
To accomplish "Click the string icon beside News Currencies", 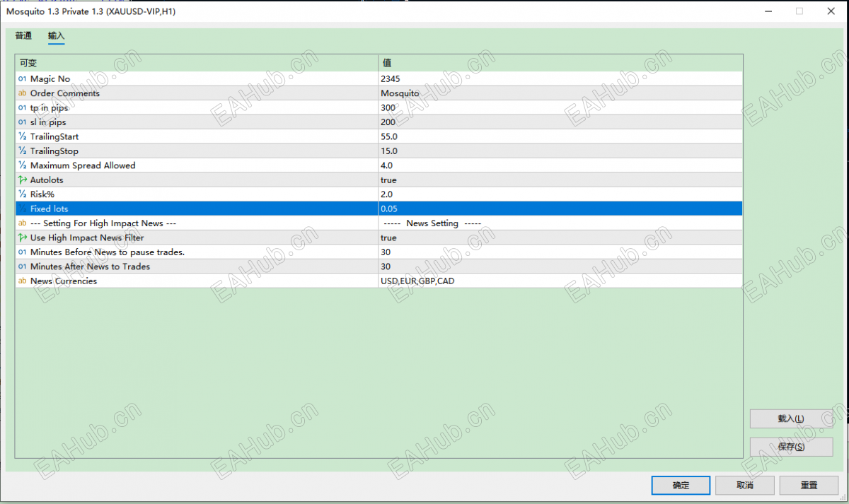I will pyautogui.click(x=22, y=281).
